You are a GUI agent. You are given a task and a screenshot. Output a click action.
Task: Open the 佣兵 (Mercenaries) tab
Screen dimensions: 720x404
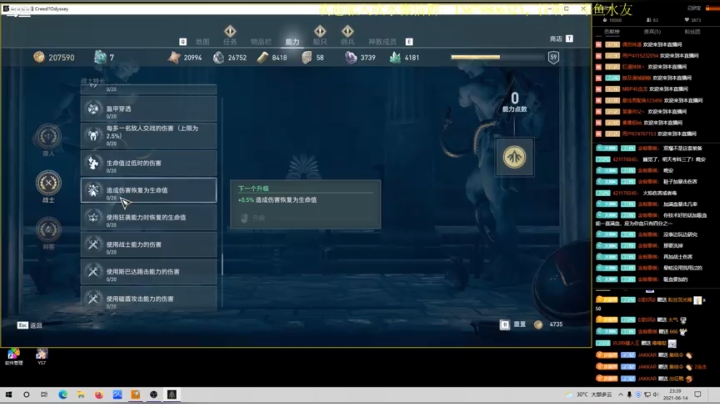[347, 42]
